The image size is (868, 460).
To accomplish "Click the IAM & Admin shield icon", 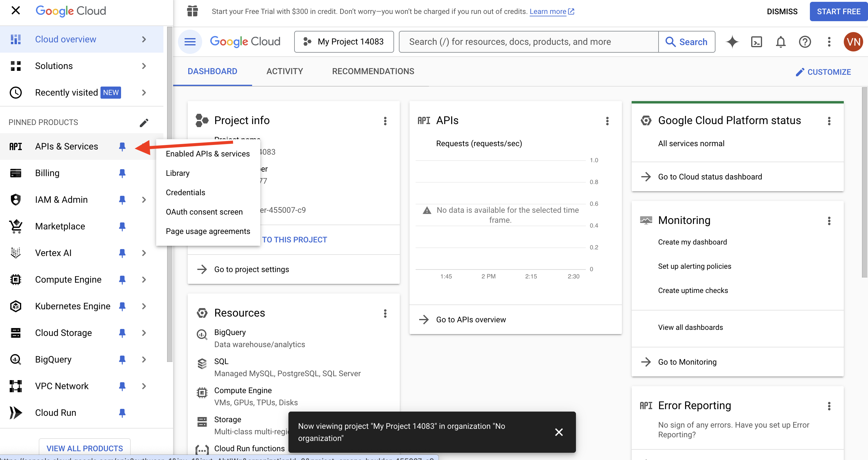I will (15, 200).
